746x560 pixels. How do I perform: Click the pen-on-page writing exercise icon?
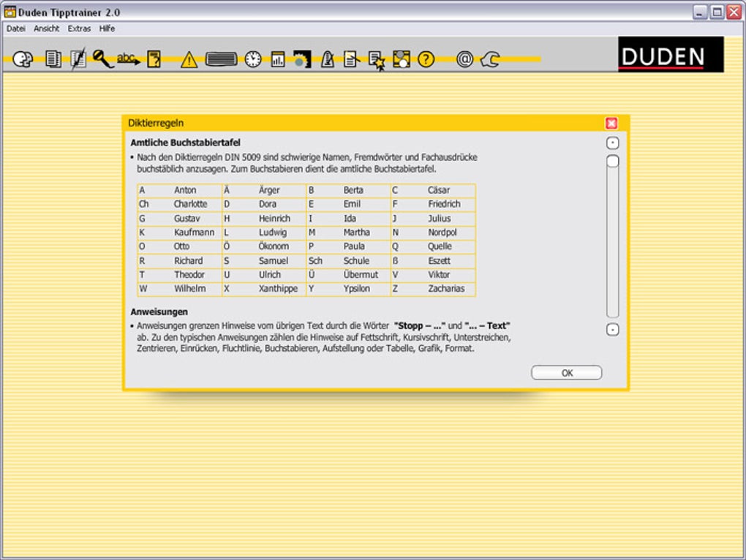tap(78, 59)
